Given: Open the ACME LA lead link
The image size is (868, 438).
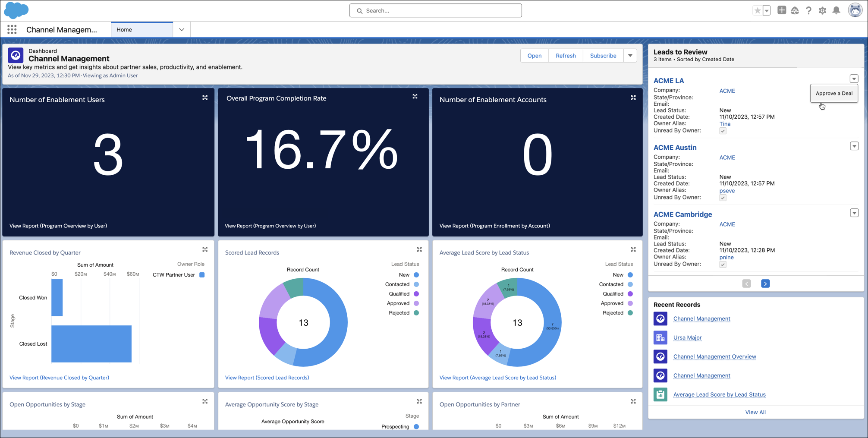Looking at the screenshot, I should (x=669, y=81).
